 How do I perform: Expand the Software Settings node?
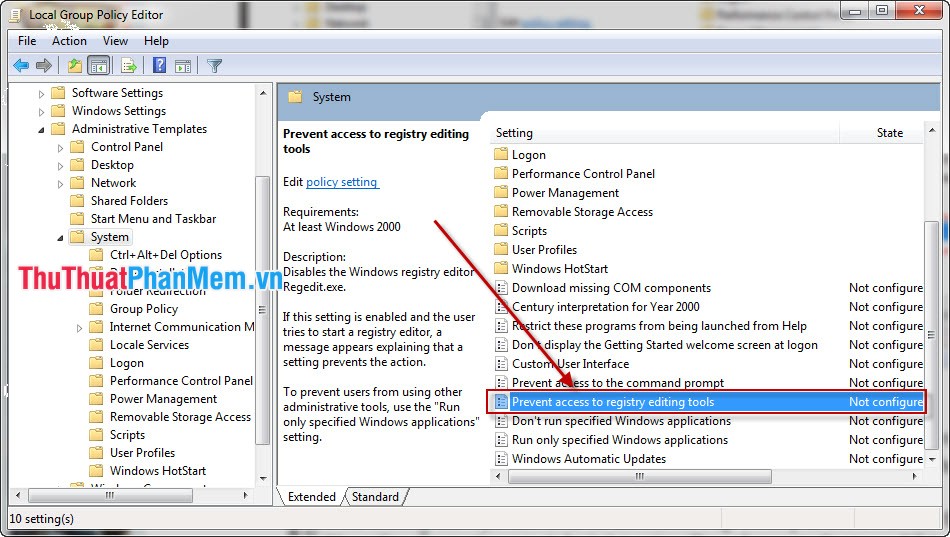tap(41, 94)
